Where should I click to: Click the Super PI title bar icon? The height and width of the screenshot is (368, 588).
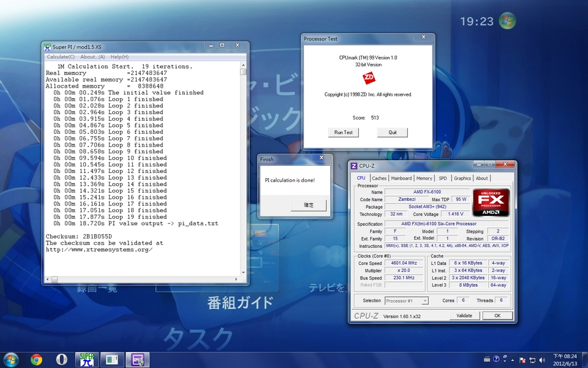pos(47,47)
